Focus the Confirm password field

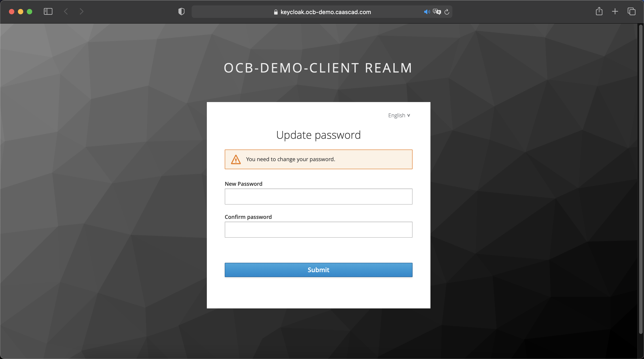pyautogui.click(x=318, y=229)
